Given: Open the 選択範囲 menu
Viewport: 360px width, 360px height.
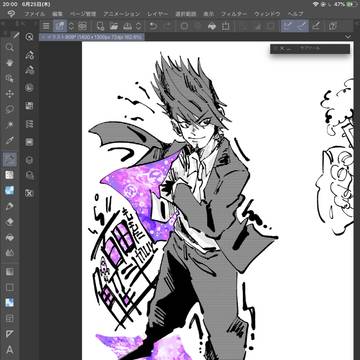Looking at the screenshot, I should (186, 14).
